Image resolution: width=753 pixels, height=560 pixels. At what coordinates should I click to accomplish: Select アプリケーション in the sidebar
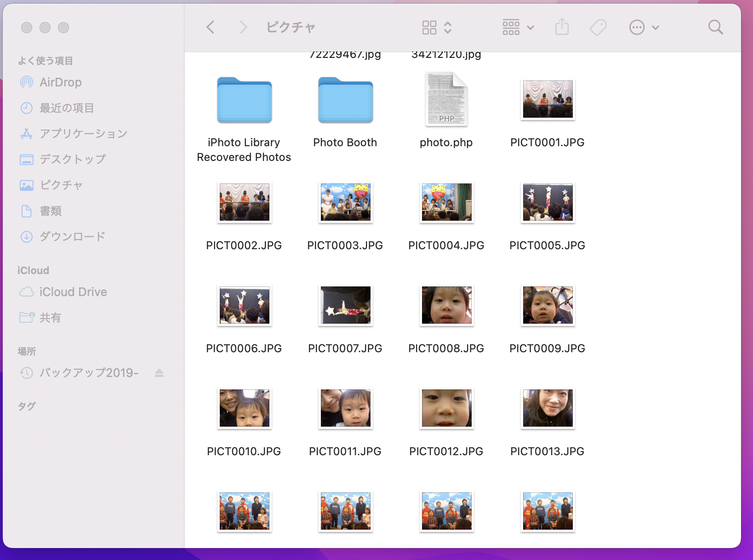(83, 134)
